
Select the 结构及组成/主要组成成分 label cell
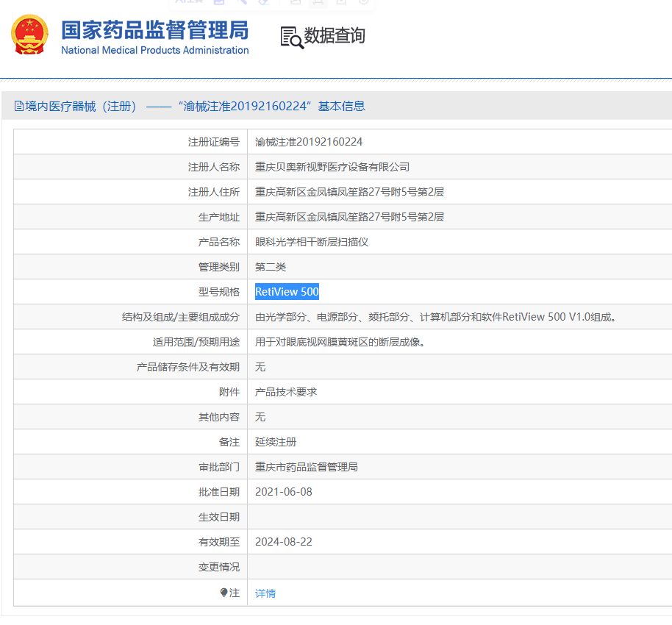point(130,317)
